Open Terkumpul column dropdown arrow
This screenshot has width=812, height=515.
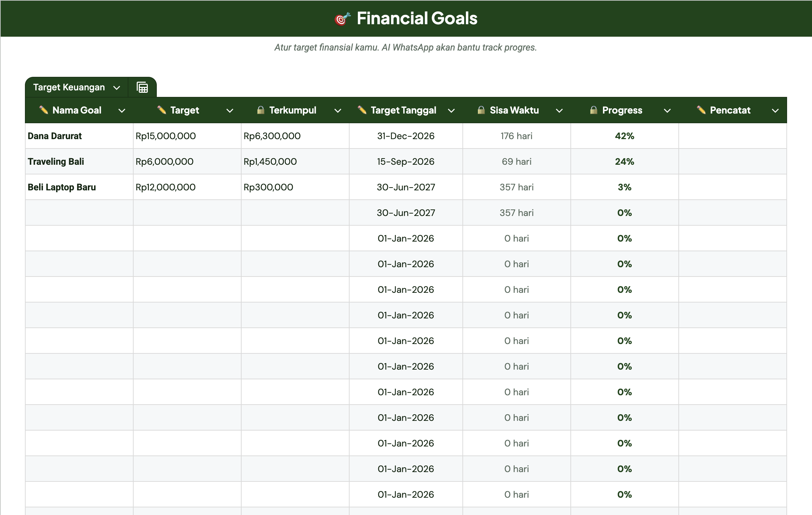[338, 111]
